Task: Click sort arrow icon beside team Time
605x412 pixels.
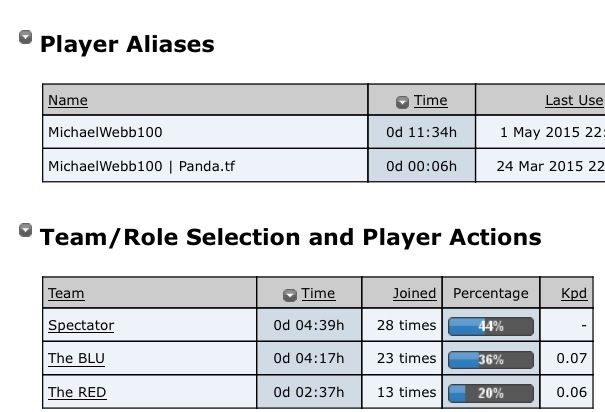Action: pos(290,294)
